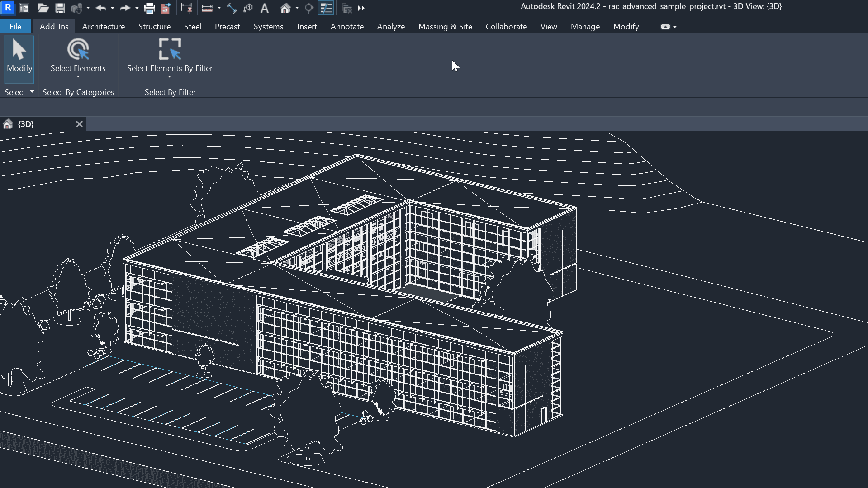
Task: Click the Tag by Category icon
Action: tap(248, 8)
